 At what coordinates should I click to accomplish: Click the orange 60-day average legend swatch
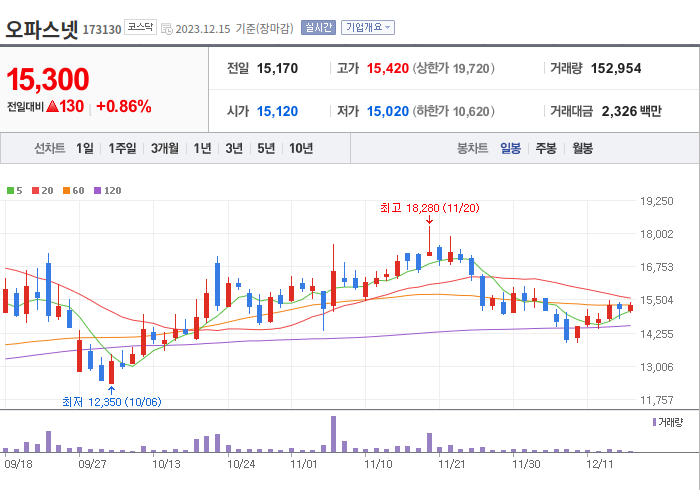point(67,191)
